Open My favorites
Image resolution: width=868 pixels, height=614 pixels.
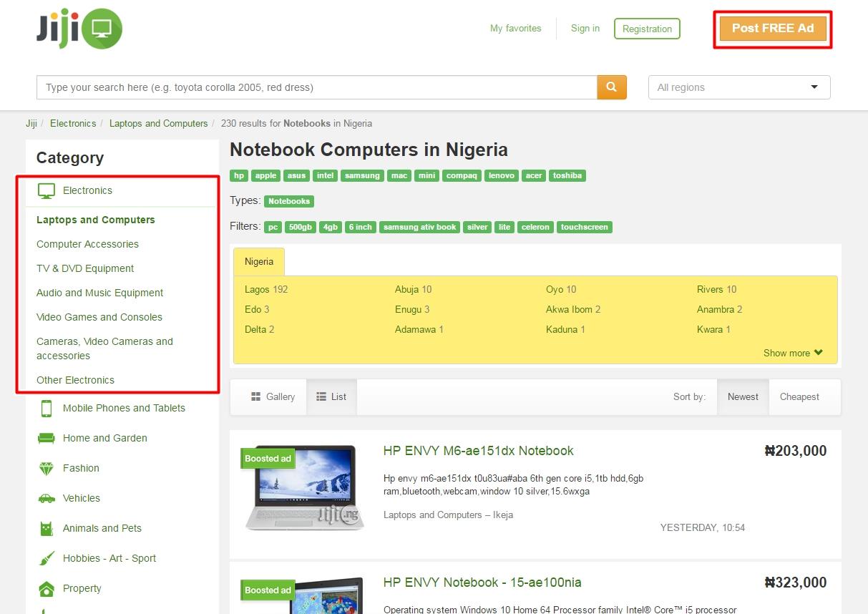click(x=516, y=29)
